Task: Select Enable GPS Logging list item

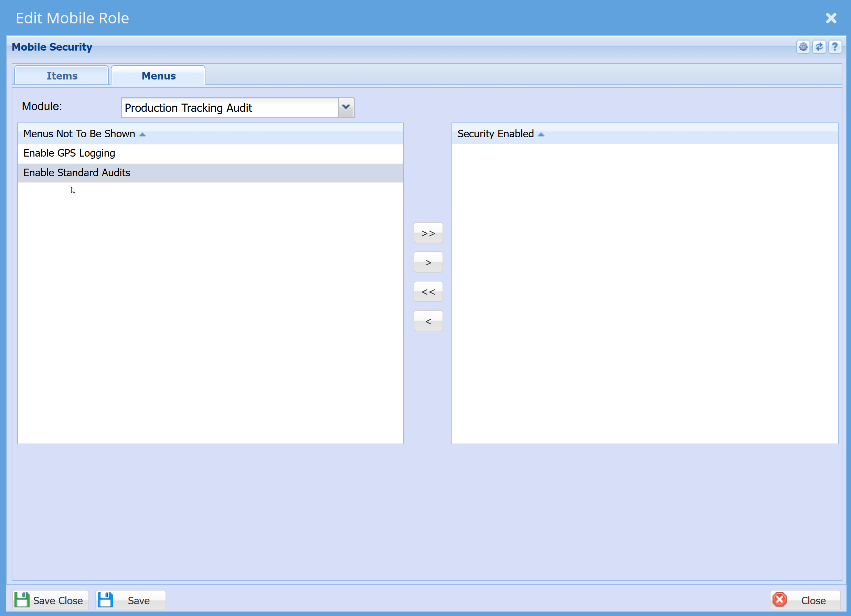Action: (x=211, y=153)
